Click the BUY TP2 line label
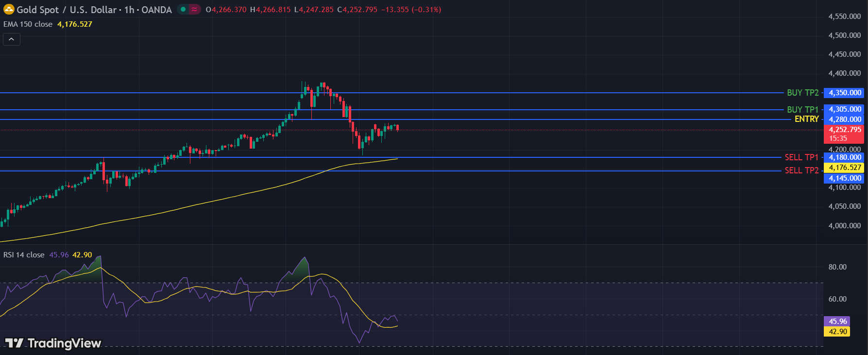Viewport: 868px width, 355px height. 802,93
